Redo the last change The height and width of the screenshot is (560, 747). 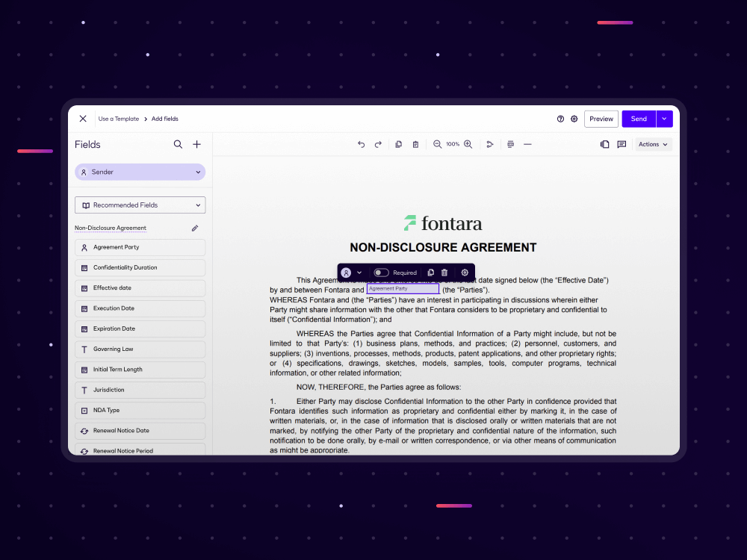[x=379, y=144]
